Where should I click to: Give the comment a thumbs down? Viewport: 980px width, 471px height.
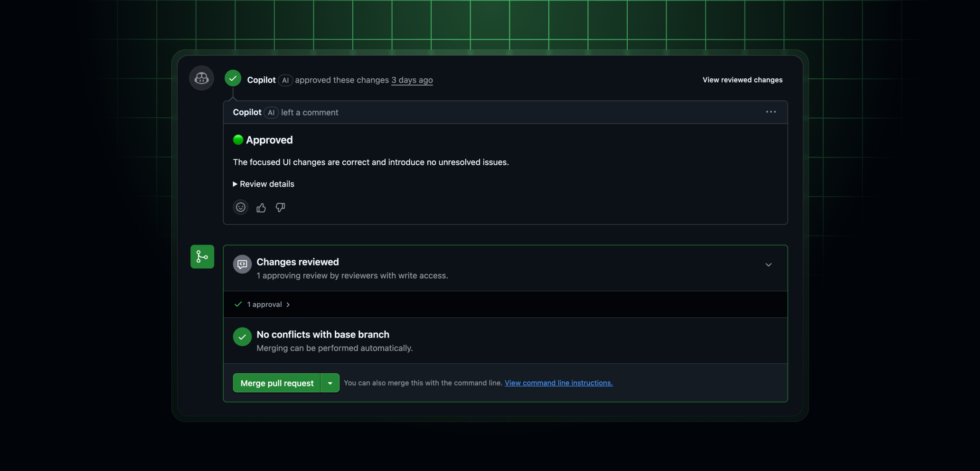pyautogui.click(x=281, y=207)
